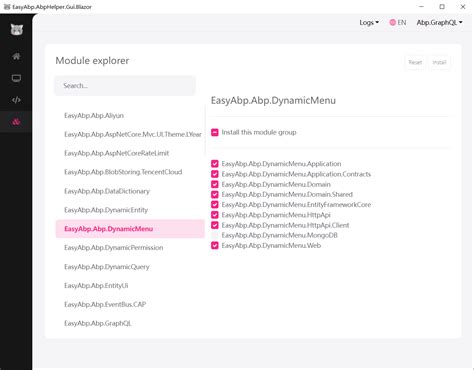Select the module explorer sidebar icon
The image size is (474, 370).
coord(16,122)
